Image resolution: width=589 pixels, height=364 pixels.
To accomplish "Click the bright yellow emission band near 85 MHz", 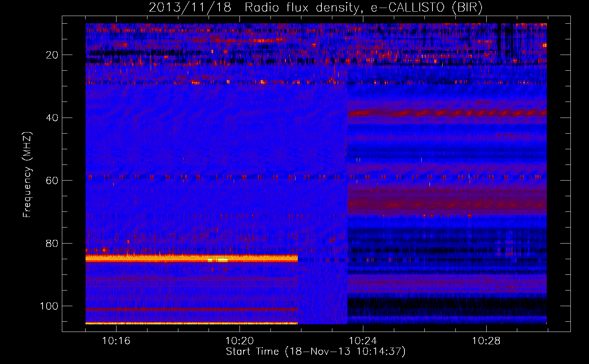I will [191, 258].
